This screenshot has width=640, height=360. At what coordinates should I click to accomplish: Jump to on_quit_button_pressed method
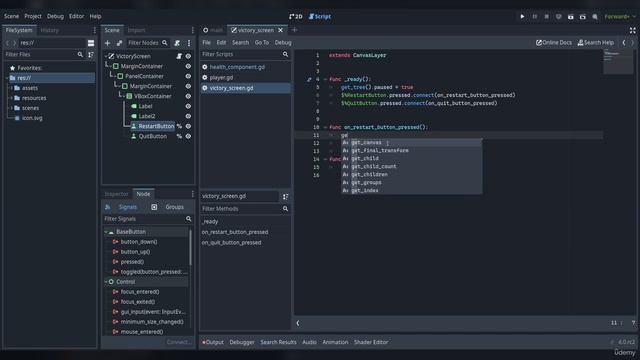coord(231,242)
